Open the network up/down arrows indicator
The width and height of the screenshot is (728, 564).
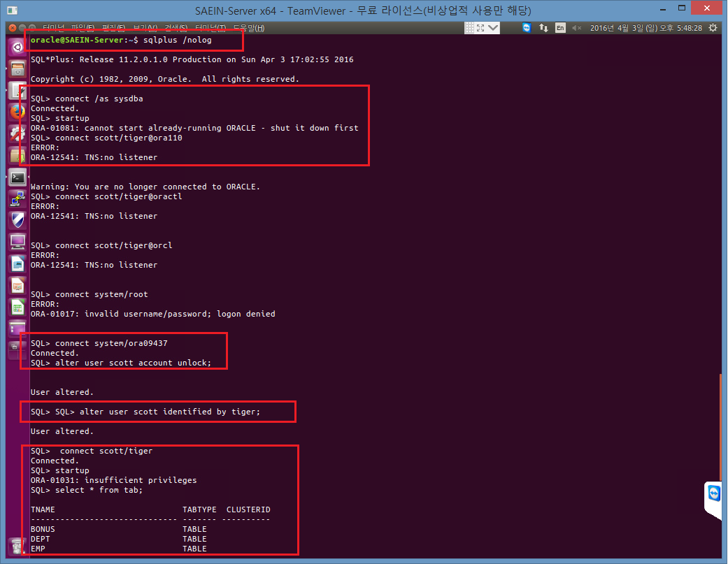point(543,28)
